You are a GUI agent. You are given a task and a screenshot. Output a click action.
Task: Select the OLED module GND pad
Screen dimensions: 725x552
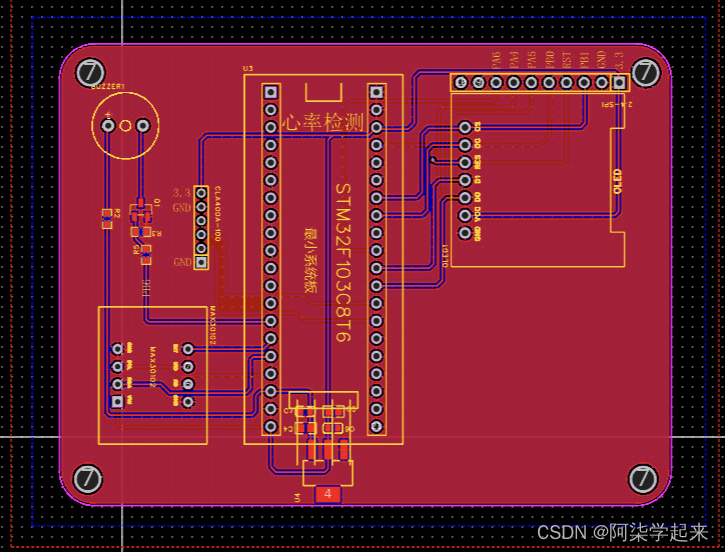(x=465, y=233)
